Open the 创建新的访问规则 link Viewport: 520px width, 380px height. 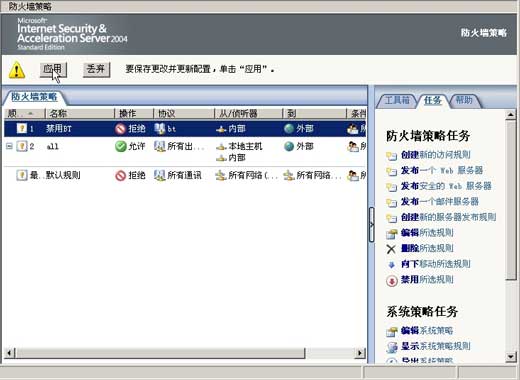coord(436,155)
